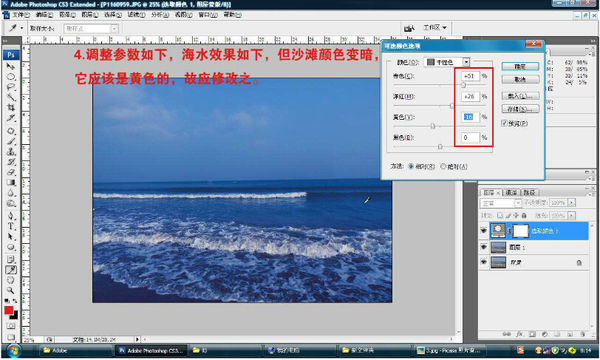Viewport: 600px width, 360px height.
Task: Click the red foreground color swatch
Action: tap(9, 311)
